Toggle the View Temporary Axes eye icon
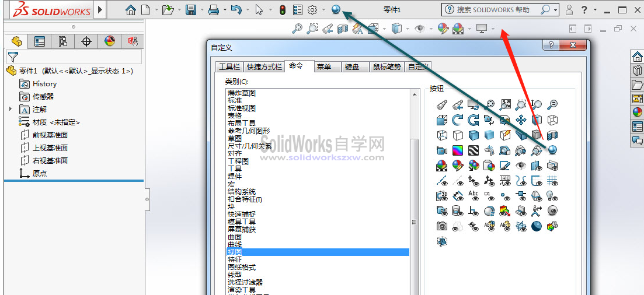 (457, 181)
